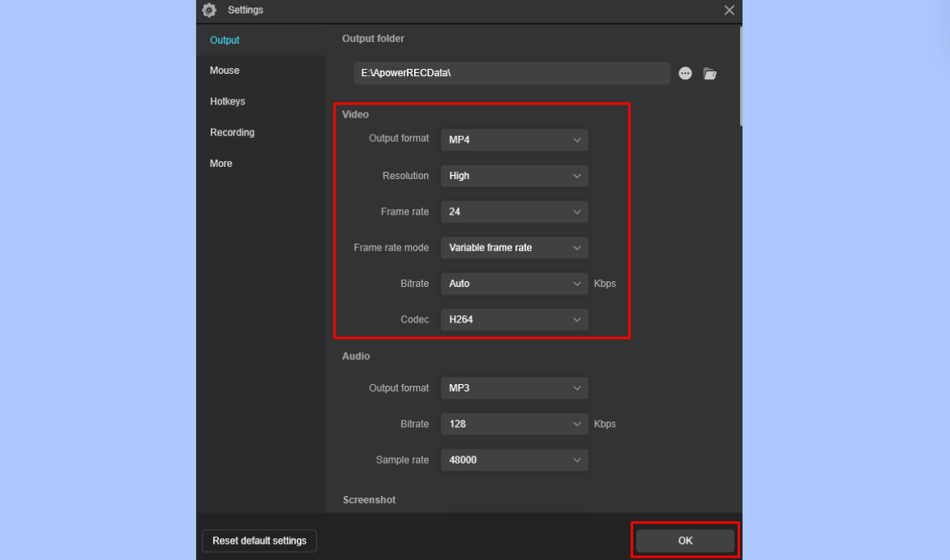
Task: Click Reset default settings button
Action: click(x=259, y=541)
